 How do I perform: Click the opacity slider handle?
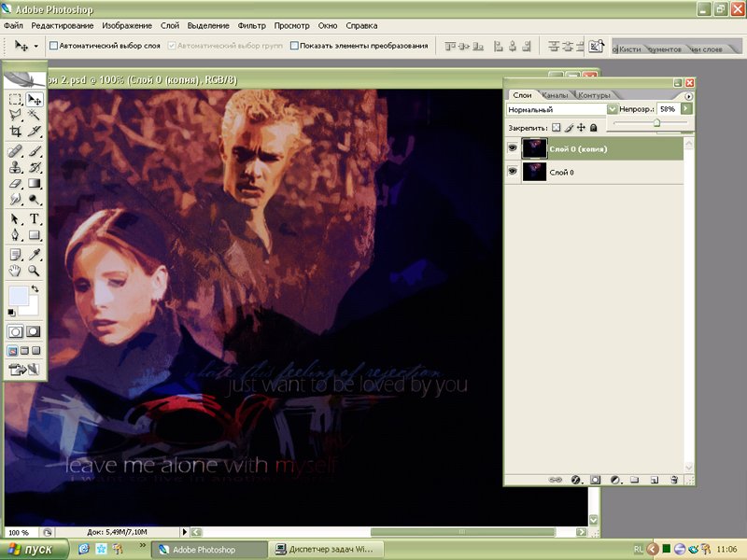657,122
